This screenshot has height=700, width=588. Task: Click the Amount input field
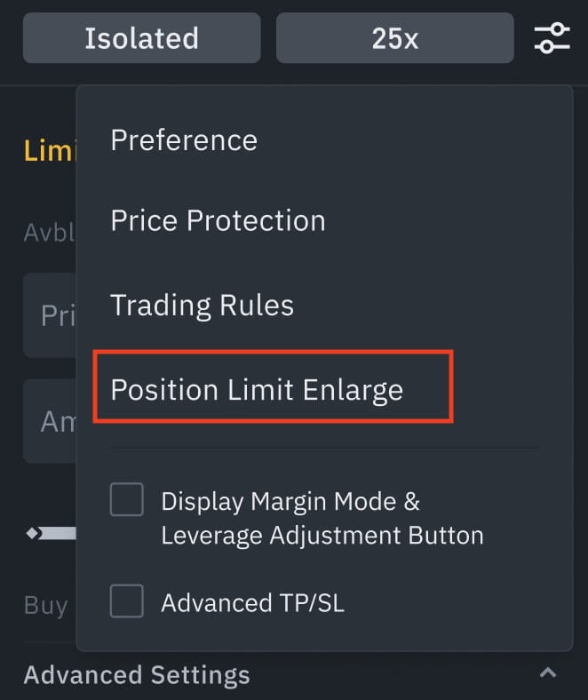pos(50,421)
